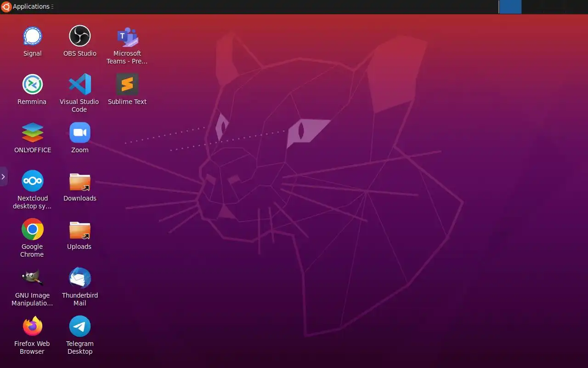Launch Google Chrome from the desktop
588x368 pixels.
(x=32, y=230)
